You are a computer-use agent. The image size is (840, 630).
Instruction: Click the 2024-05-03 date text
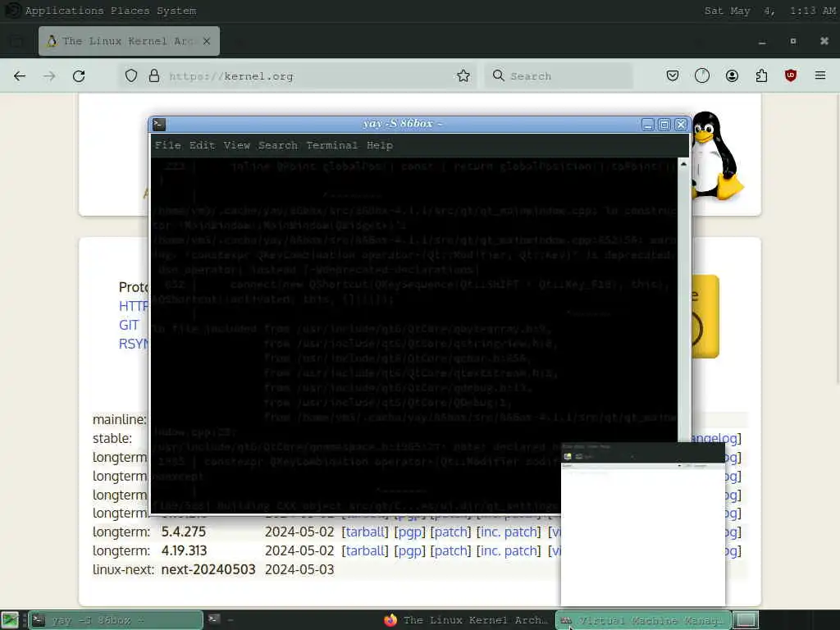(x=299, y=569)
